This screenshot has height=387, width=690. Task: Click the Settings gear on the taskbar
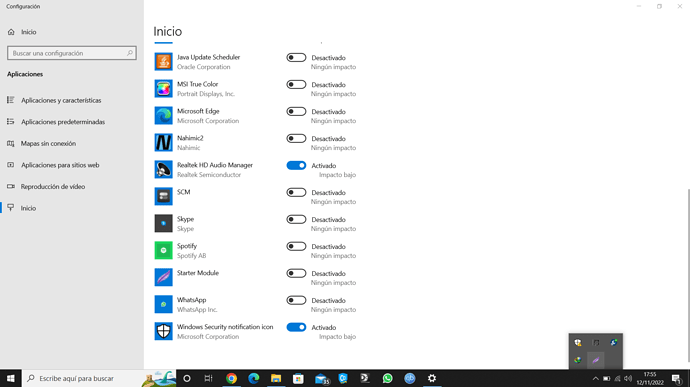click(432, 378)
